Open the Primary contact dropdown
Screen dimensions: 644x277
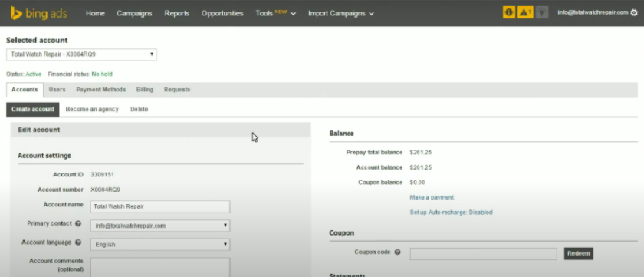pyautogui.click(x=160, y=226)
